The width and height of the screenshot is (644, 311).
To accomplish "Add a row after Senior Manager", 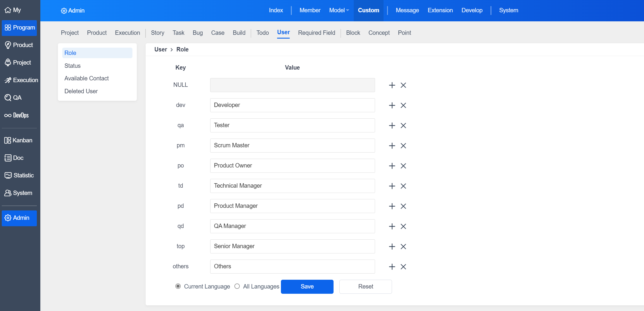I will coord(392,246).
